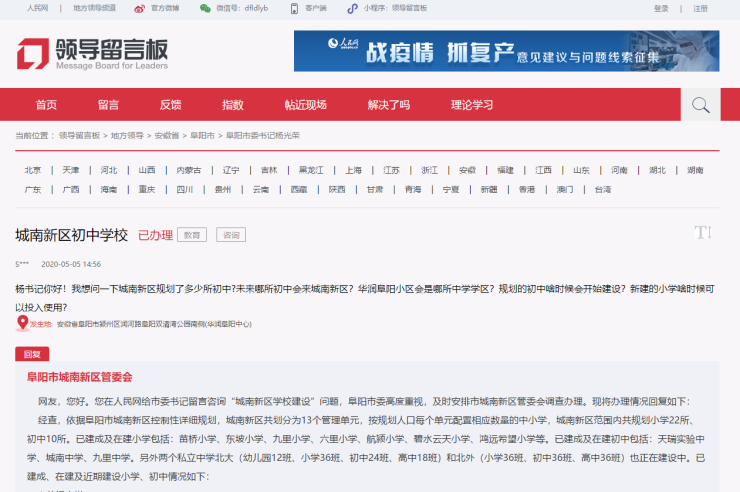The width and height of the screenshot is (740, 492).
Task: Click the 教育 tag button
Action: [x=192, y=235]
